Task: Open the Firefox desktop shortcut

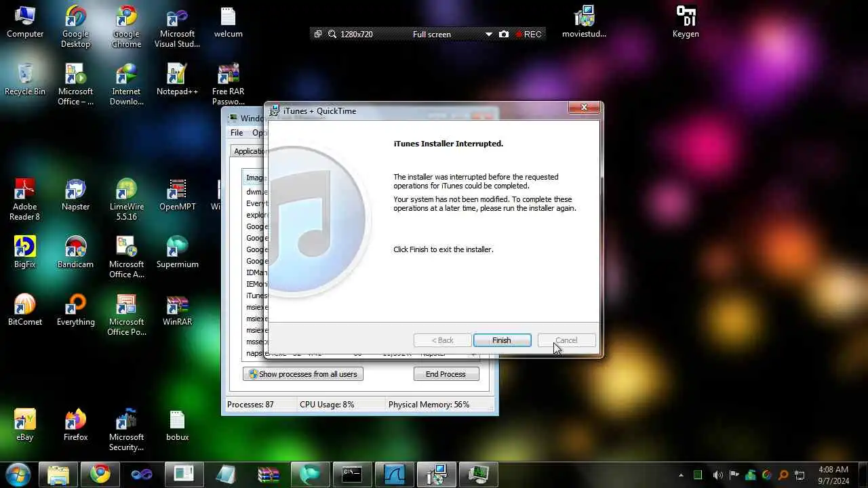Action: (75, 425)
